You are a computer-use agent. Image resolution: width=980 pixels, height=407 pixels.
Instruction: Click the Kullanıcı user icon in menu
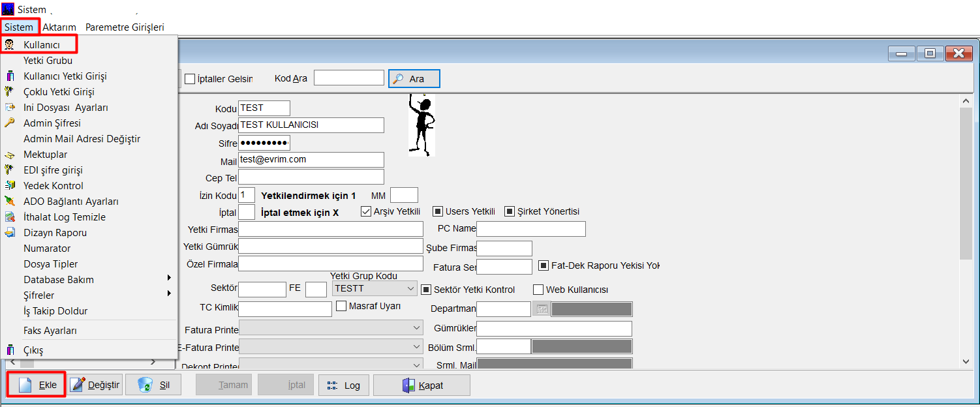tap(10, 45)
